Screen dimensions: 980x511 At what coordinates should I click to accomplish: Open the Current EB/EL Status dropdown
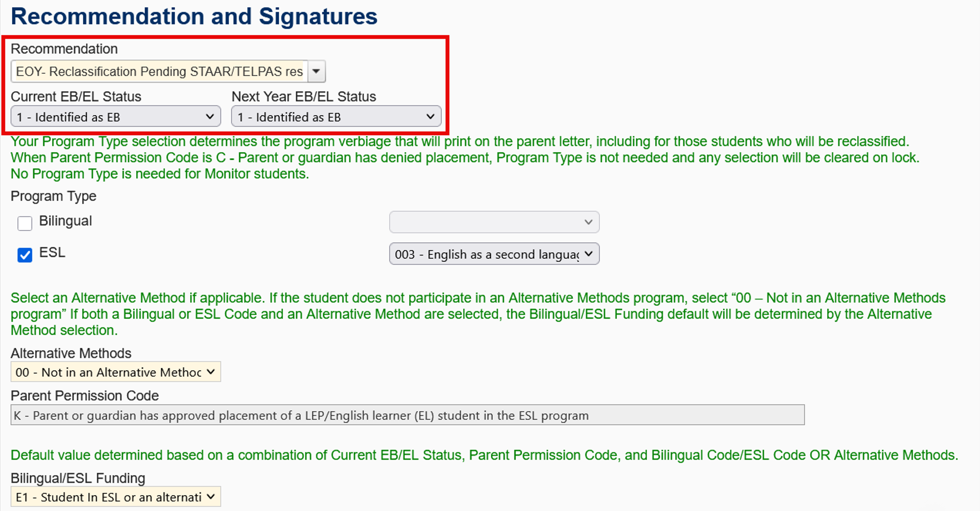[x=115, y=117]
